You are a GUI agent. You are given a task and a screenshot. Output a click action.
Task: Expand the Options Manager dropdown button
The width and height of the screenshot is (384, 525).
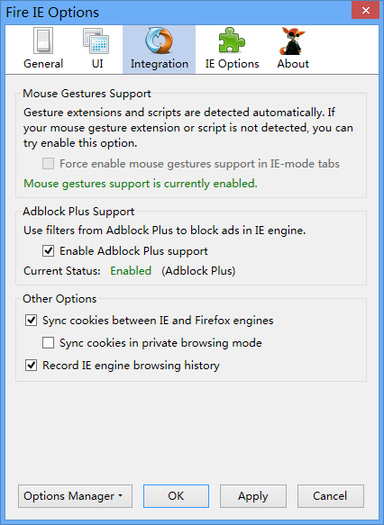coord(75,496)
